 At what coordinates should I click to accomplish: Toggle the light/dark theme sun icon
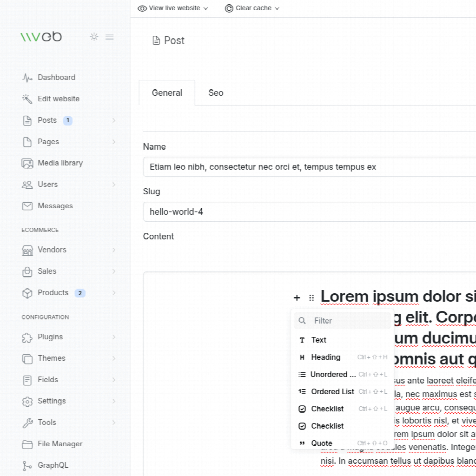click(94, 37)
